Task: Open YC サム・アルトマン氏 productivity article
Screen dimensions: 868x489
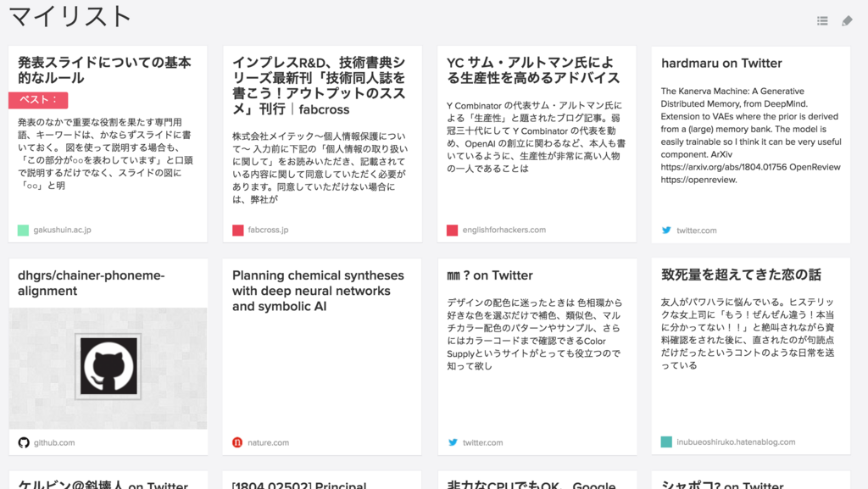Action: 533,70
